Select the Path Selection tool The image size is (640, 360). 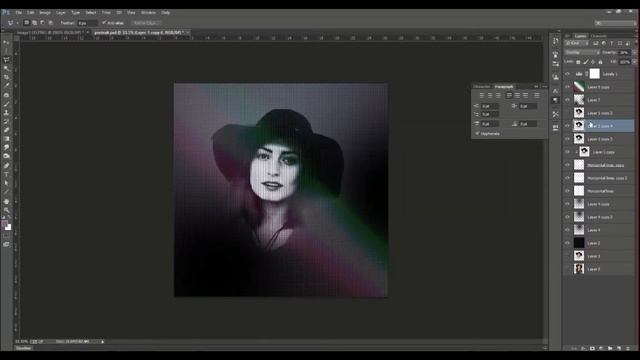coord(6,183)
